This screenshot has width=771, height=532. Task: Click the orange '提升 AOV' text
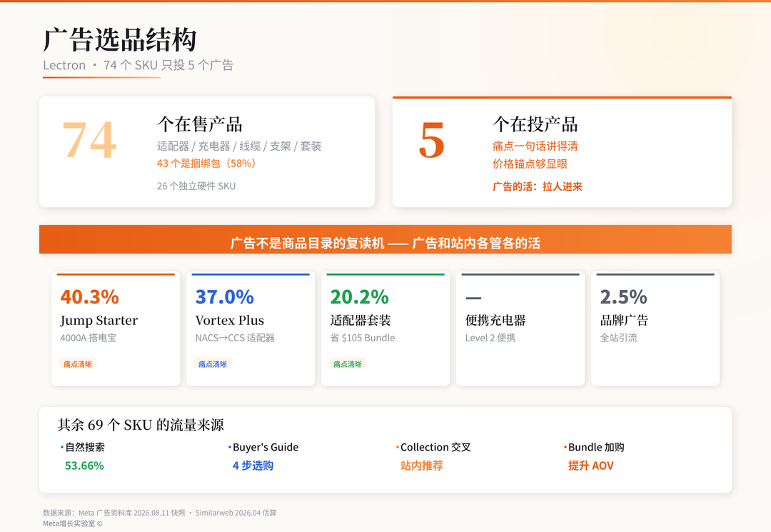pyautogui.click(x=591, y=466)
